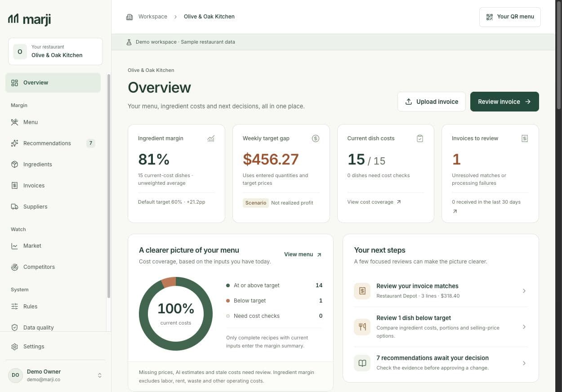Click the Suppliers truck icon
This screenshot has height=392, width=562.
pos(15,207)
